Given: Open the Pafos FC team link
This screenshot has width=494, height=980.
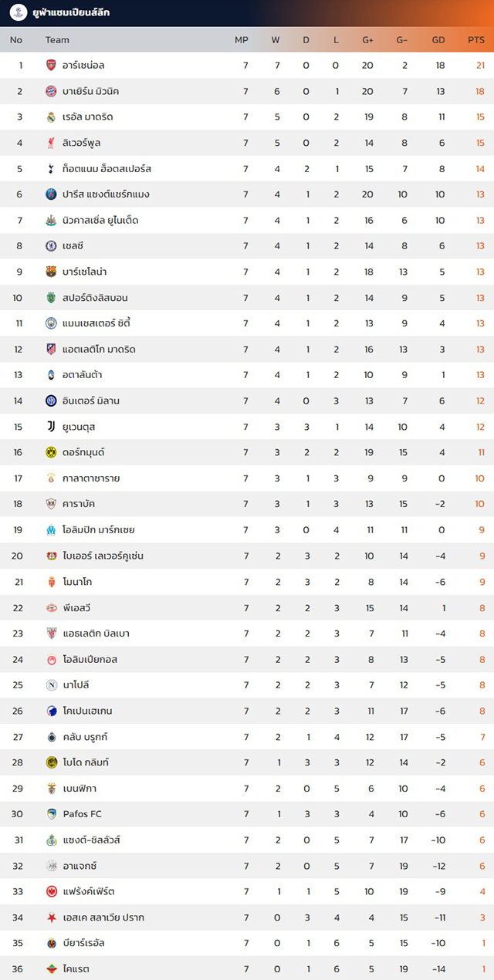Looking at the screenshot, I should point(83,814).
